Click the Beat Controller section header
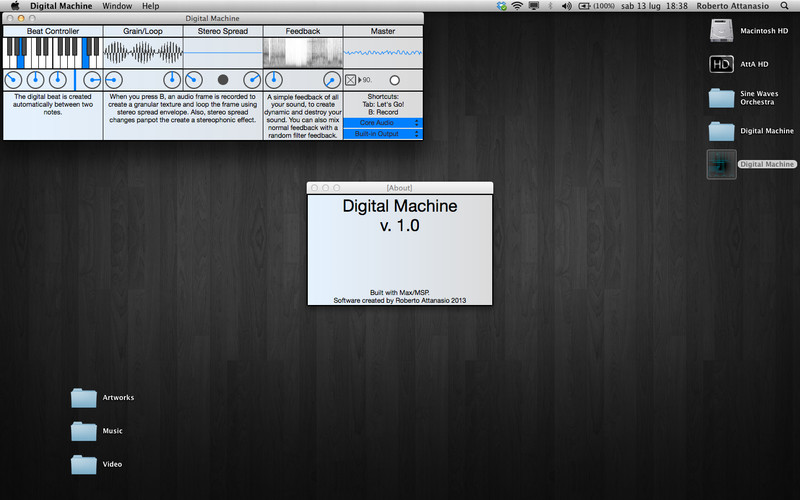The height and width of the screenshot is (500, 800). (x=53, y=31)
